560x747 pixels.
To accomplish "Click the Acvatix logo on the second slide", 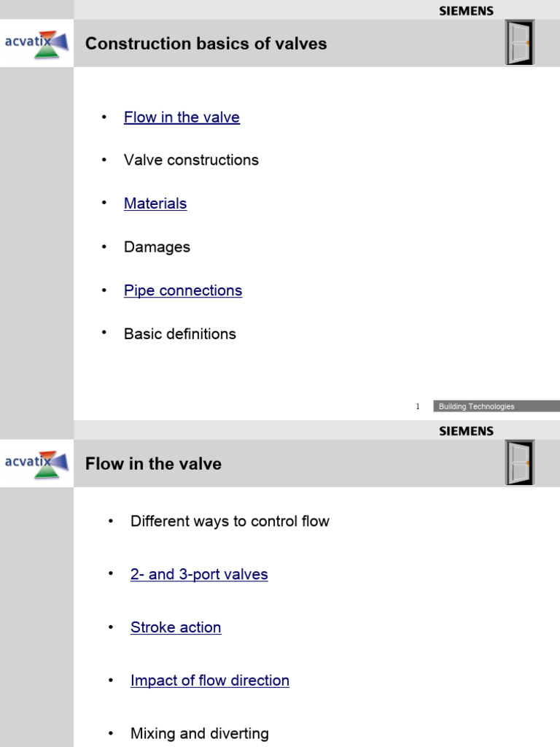I will (x=36, y=463).
